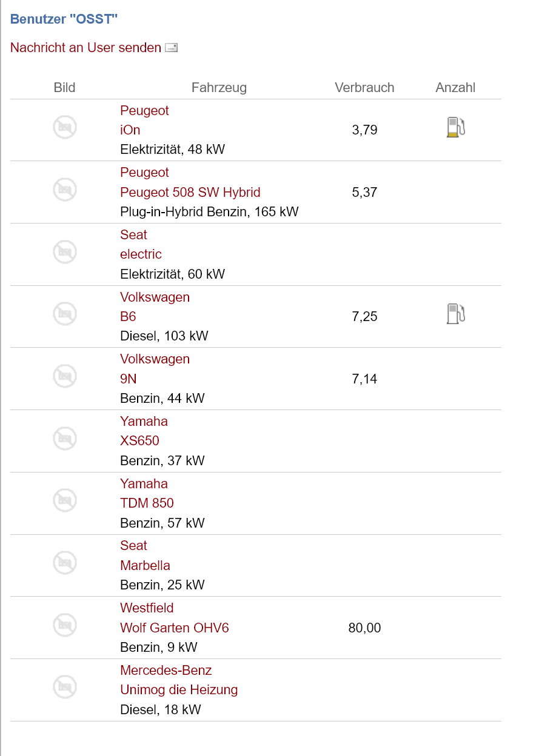This screenshot has height=756, width=542.
Task: Click the no-image placeholder for Seat electric
Action: point(65,251)
